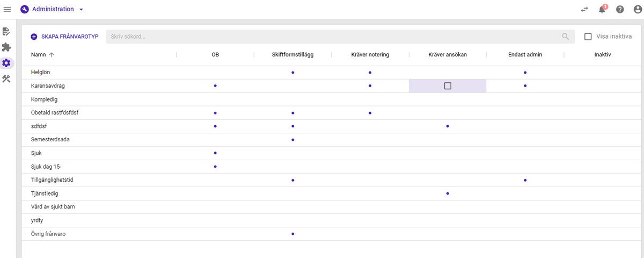This screenshot has width=644, height=258.
Task: Open the puzzle piece plugins sidebar icon
Action: [6, 47]
